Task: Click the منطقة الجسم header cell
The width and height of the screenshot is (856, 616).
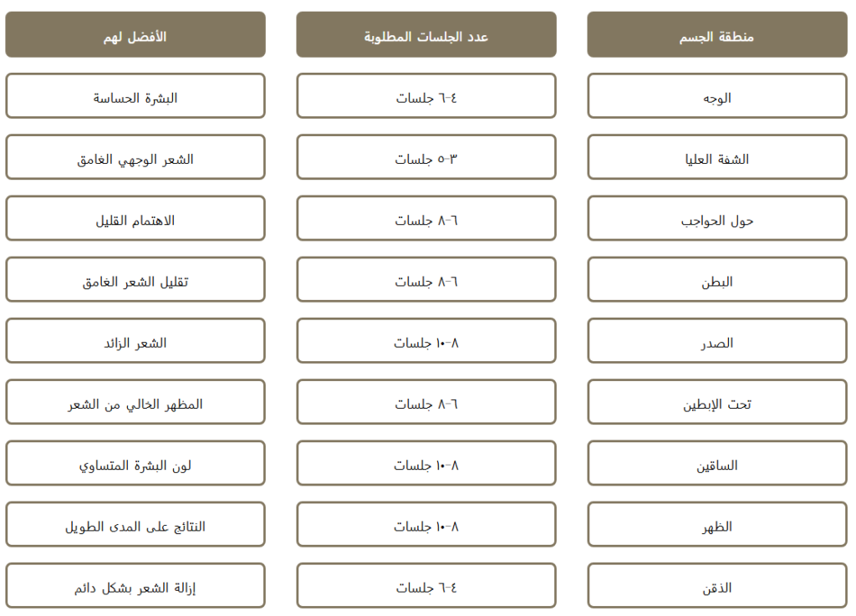Action: pyautogui.click(x=716, y=35)
